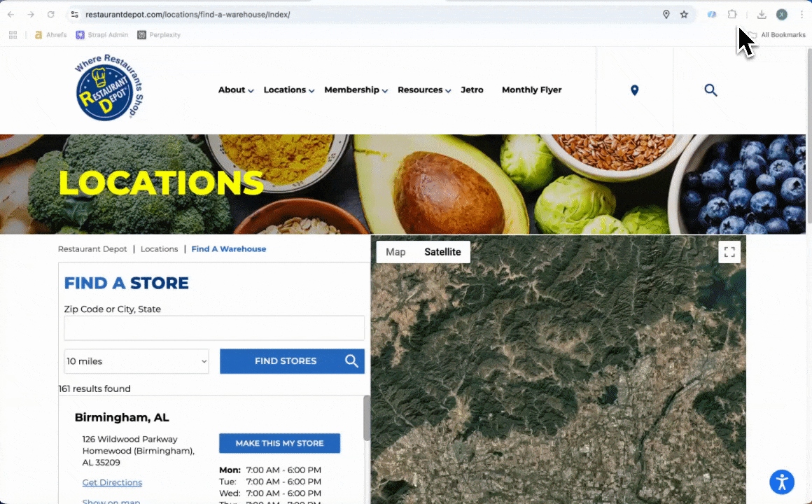This screenshot has width=812, height=504.
Task: Open the Ahrefs bookmark
Action: [50, 35]
